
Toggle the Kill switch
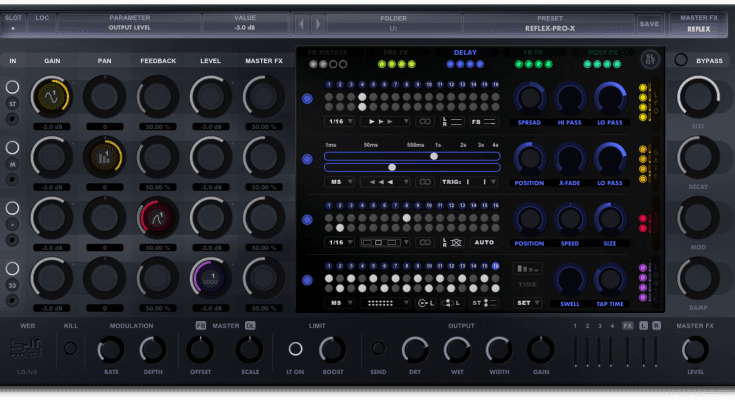coord(70,348)
